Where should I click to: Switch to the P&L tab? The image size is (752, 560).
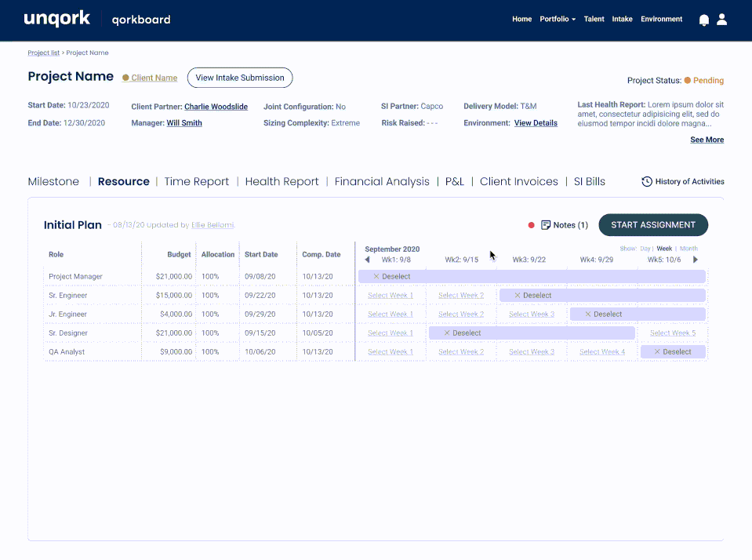[455, 181]
